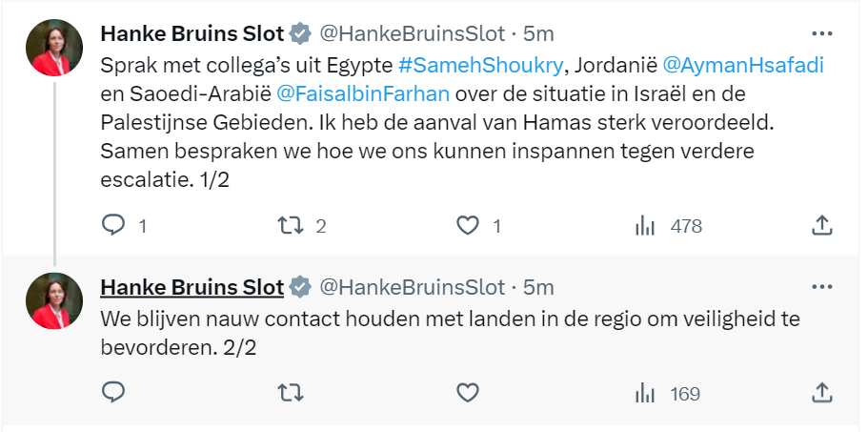Open underlined Hanke Bruins Slot name link
Viewport: 868px width, 432px height.
(x=192, y=287)
